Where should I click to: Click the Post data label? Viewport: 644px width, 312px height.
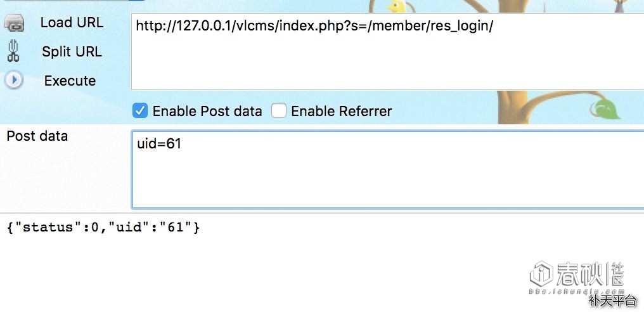pyautogui.click(x=37, y=136)
